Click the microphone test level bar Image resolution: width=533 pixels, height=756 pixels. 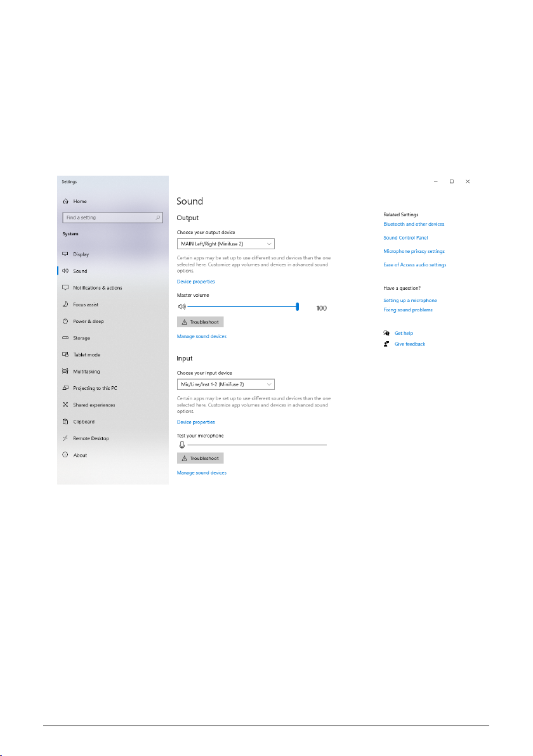(257, 445)
